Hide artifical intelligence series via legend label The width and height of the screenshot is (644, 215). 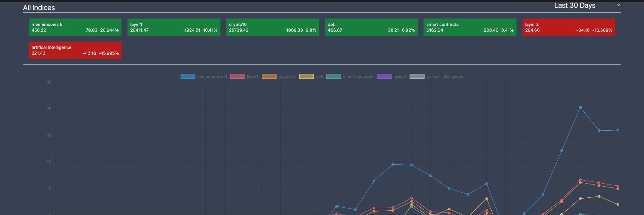pyautogui.click(x=445, y=77)
